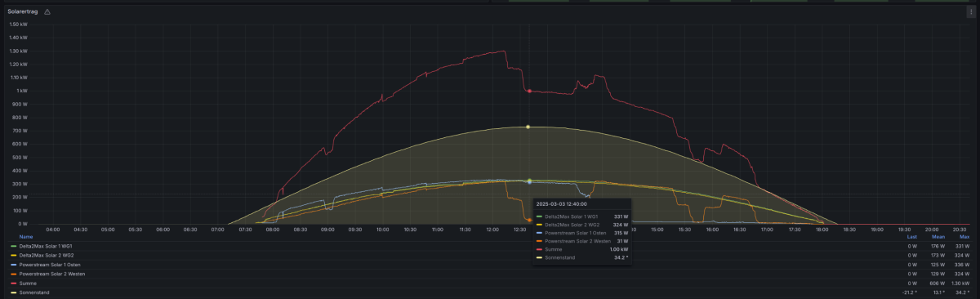Click the Summe max value 1.30 kW
The image size is (980, 299).
point(961,283)
